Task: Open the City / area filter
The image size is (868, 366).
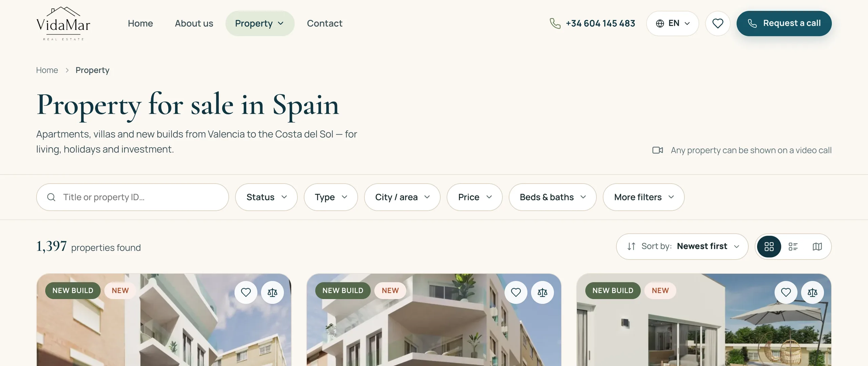Action: coord(402,197)
